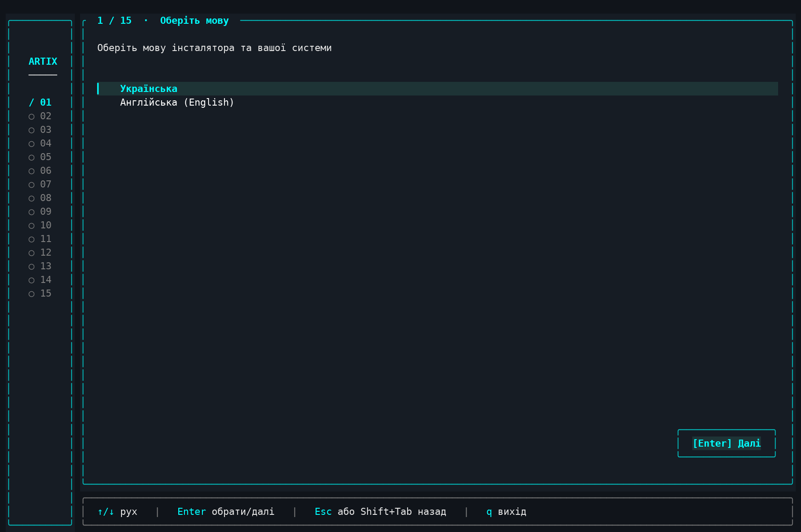
Task: Open step 05 in the sidebar
Action: [40, 157]
